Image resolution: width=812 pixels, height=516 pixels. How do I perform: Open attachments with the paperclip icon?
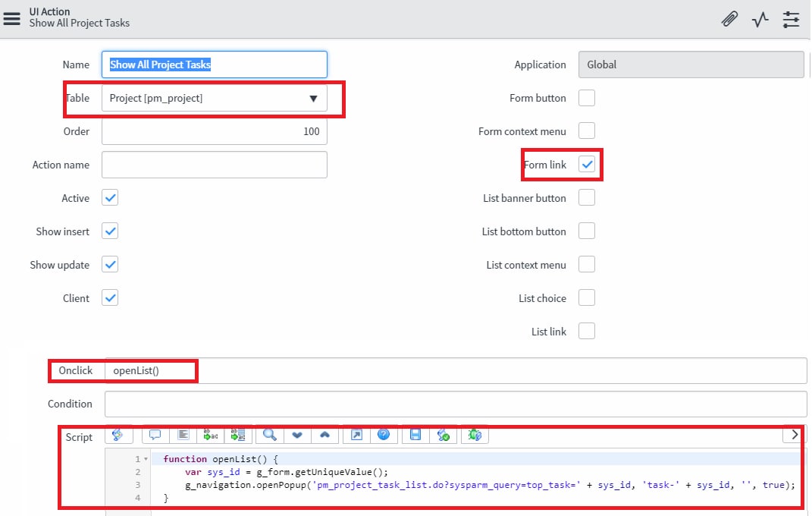(729, 19)
